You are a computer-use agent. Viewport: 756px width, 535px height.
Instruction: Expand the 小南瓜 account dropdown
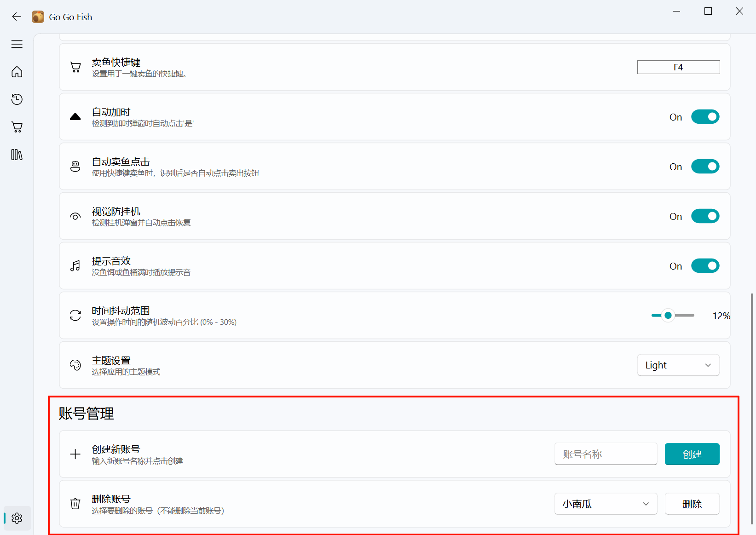[606, 504]
